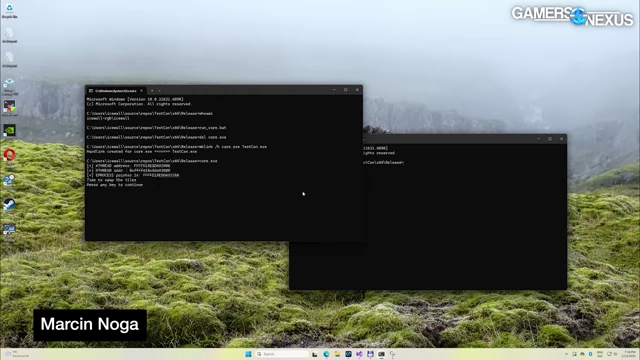The image size is (640, 360).
Task: Show hidden system tray icons
Action: coord(567,354)
